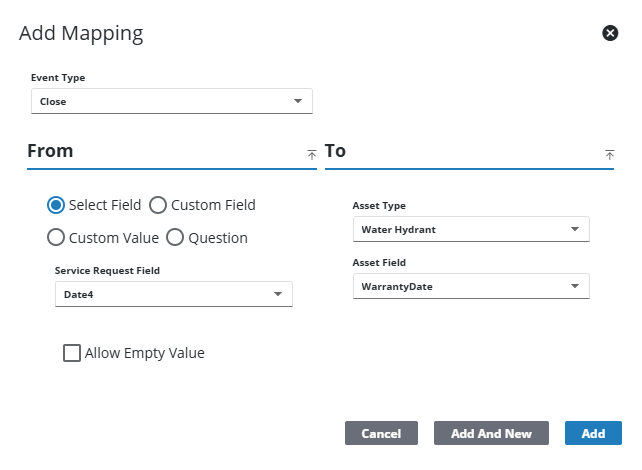Enable the Allow Empty Value checkbox
642x470 pixels.
(72, 353)
